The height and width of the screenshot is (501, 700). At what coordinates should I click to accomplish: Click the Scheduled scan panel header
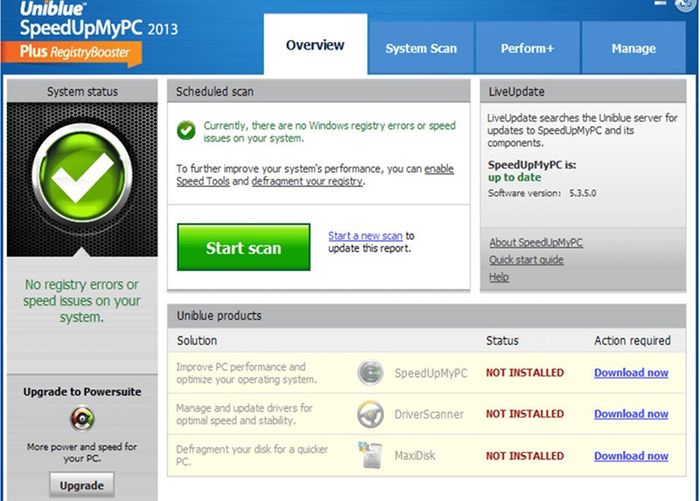(x=319, y=91)
